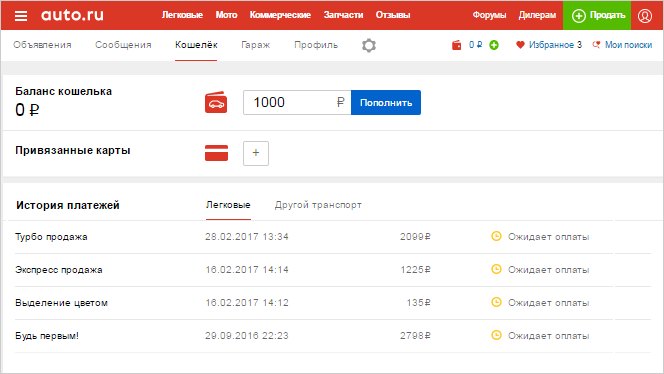The height and width of the screenshot is (374, 664).
Task: Click the green plus top-up icon
Action: click(494, 45)
